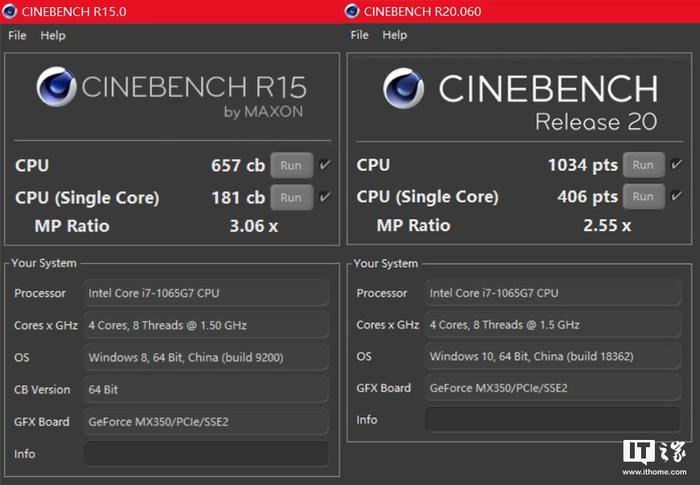Click GFX Board field in R15 window
The width and height of the screenshot is (700, 485).
[206, 422]
